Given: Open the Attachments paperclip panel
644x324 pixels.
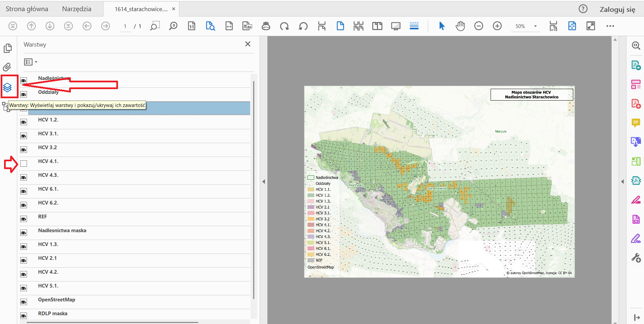Looking at the screenshot, I should 7,67.
